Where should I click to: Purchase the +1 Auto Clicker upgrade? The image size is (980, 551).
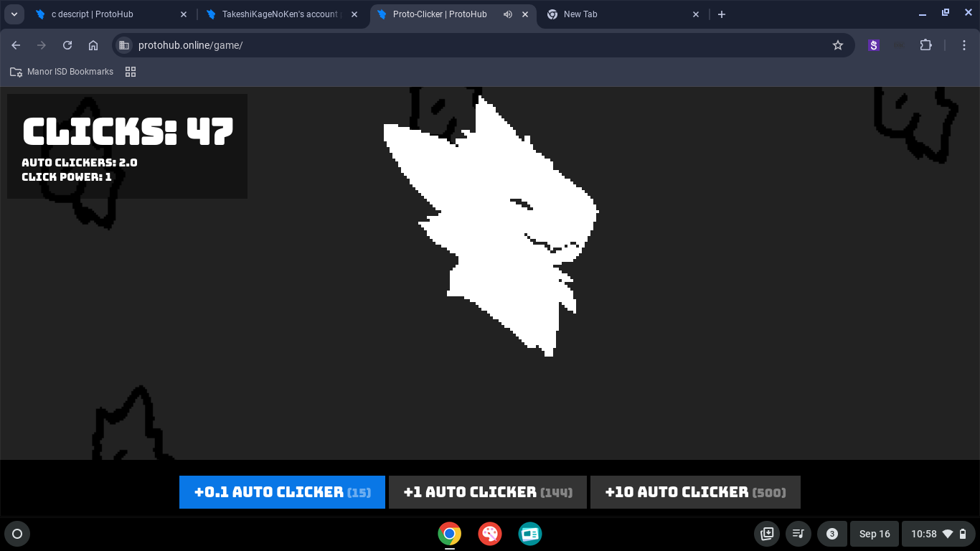tap(488, 492)
